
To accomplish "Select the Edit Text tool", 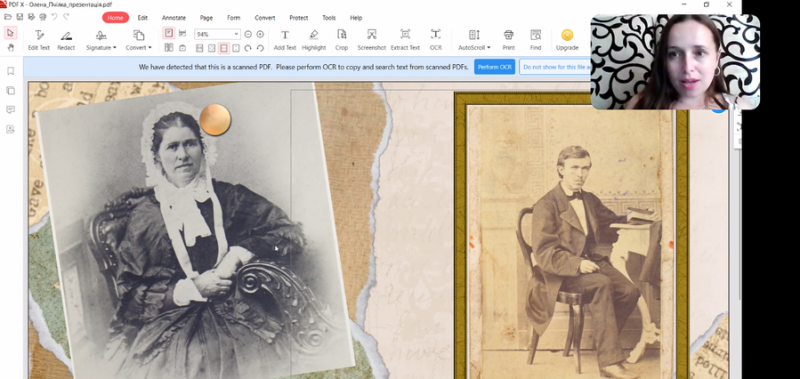I will pos(39,40).
